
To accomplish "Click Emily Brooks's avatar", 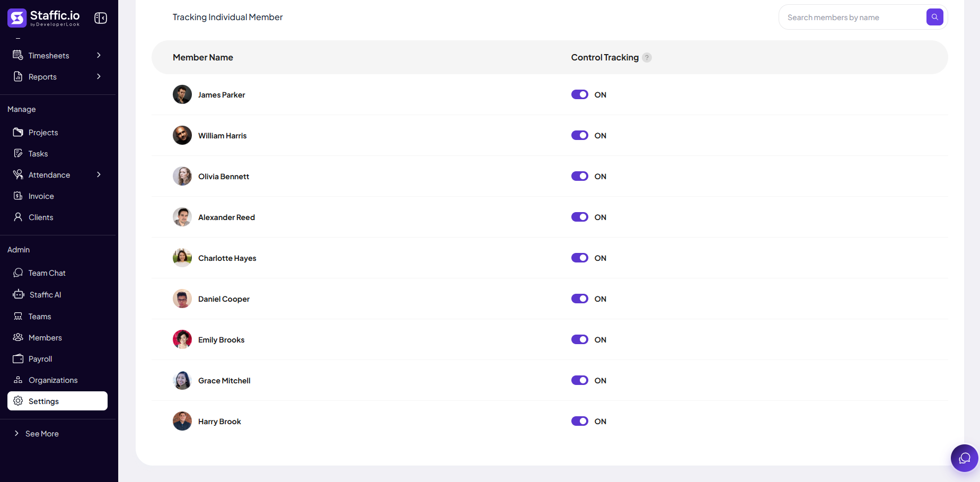I will (x=182, y=339).
